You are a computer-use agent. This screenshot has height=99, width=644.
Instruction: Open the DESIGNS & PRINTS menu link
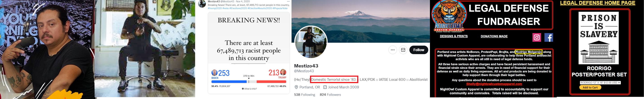(453, 36)
